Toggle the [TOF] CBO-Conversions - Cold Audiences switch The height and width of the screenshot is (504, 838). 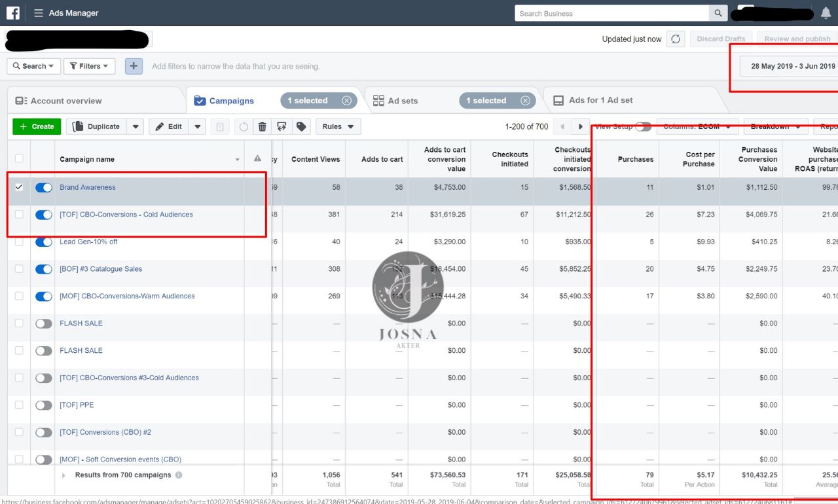pos(44,215)
